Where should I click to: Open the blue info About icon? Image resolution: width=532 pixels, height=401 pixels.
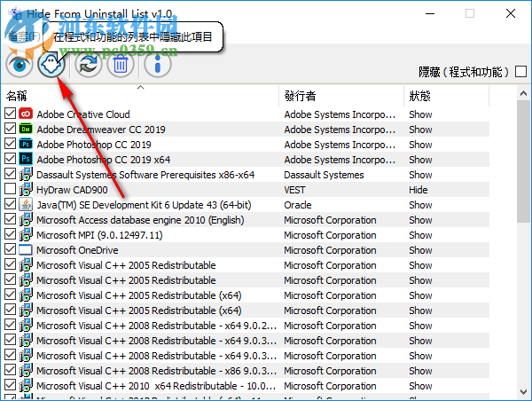click(158, 64)
